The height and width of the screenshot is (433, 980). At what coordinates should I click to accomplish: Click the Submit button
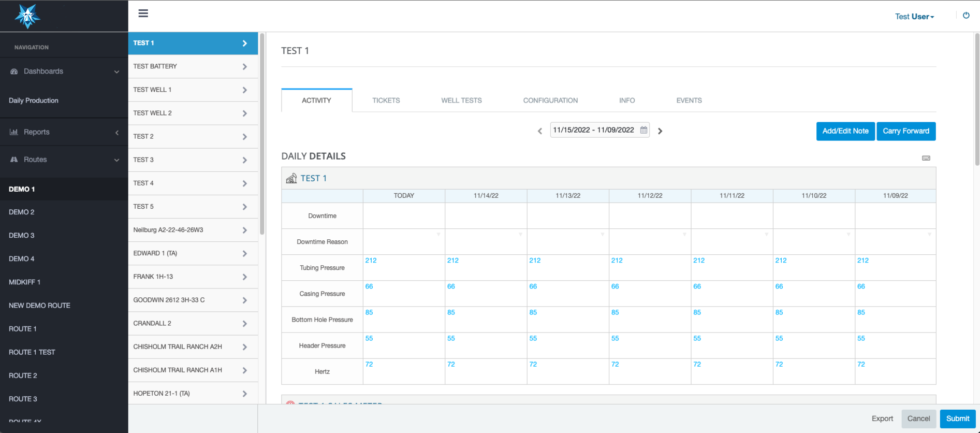coord(958,418)
